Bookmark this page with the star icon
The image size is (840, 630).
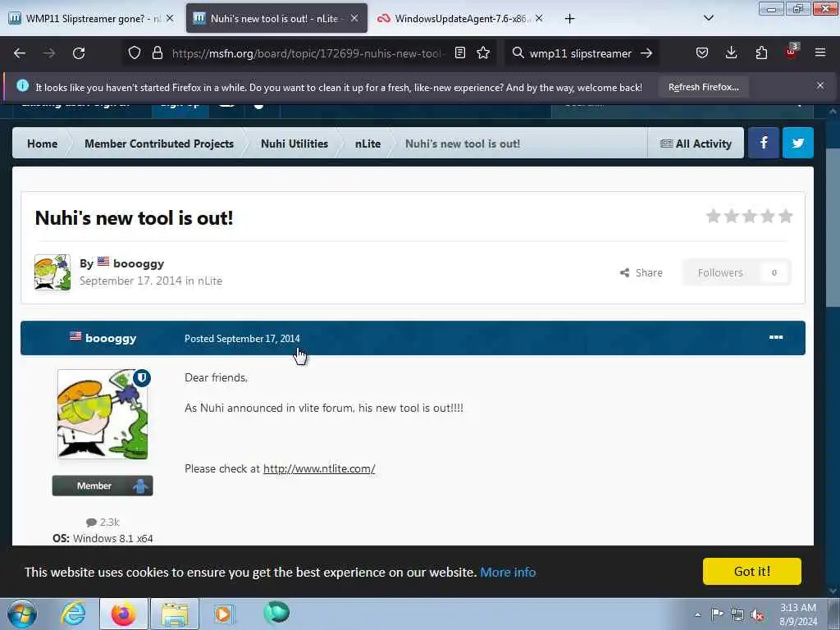[483, 52]
